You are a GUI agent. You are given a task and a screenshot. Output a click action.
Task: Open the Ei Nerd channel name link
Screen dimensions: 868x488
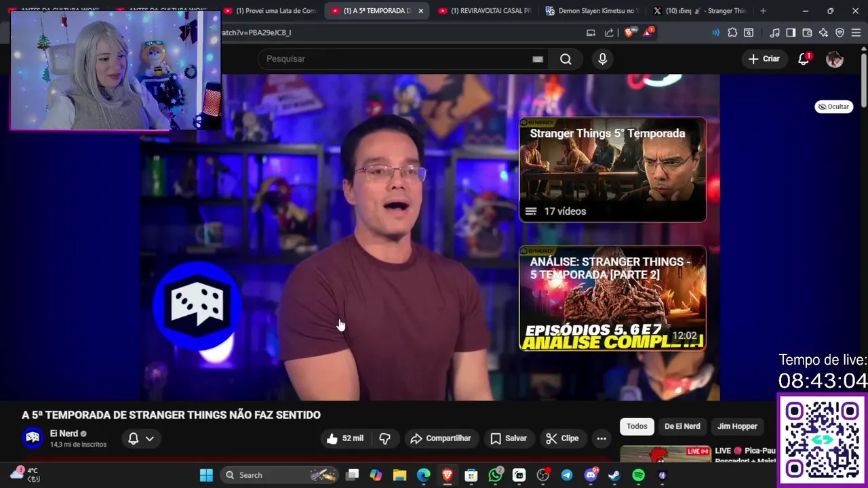[64, 434]
